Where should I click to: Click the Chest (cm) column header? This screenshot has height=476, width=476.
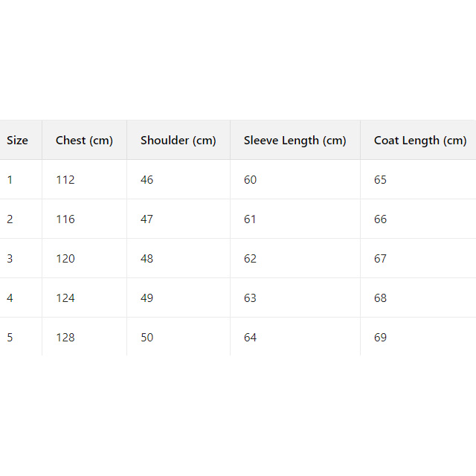coord(84,141)
